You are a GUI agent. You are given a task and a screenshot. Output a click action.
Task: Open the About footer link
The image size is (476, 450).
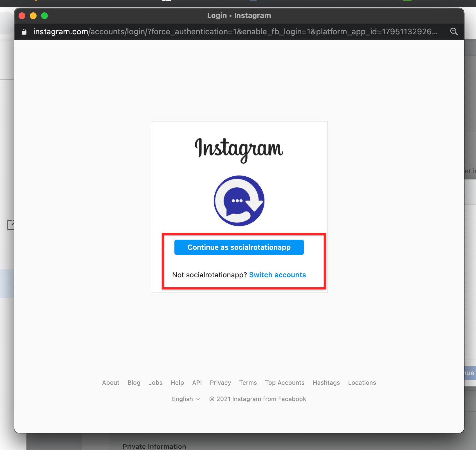(x=111, y=382)
